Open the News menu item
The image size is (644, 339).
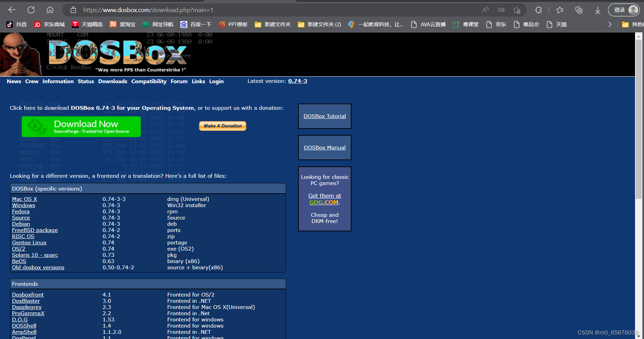coord(14,81)
